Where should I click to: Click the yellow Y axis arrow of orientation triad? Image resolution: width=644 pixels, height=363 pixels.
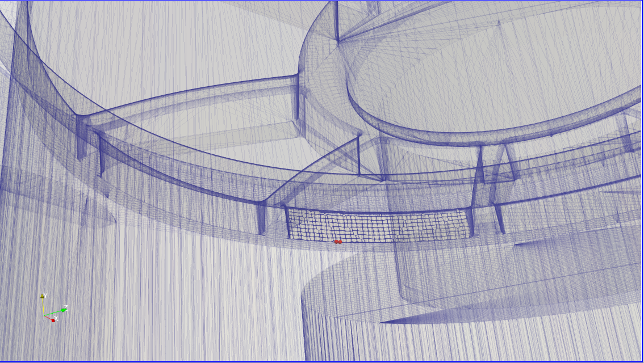coord(42,296)
